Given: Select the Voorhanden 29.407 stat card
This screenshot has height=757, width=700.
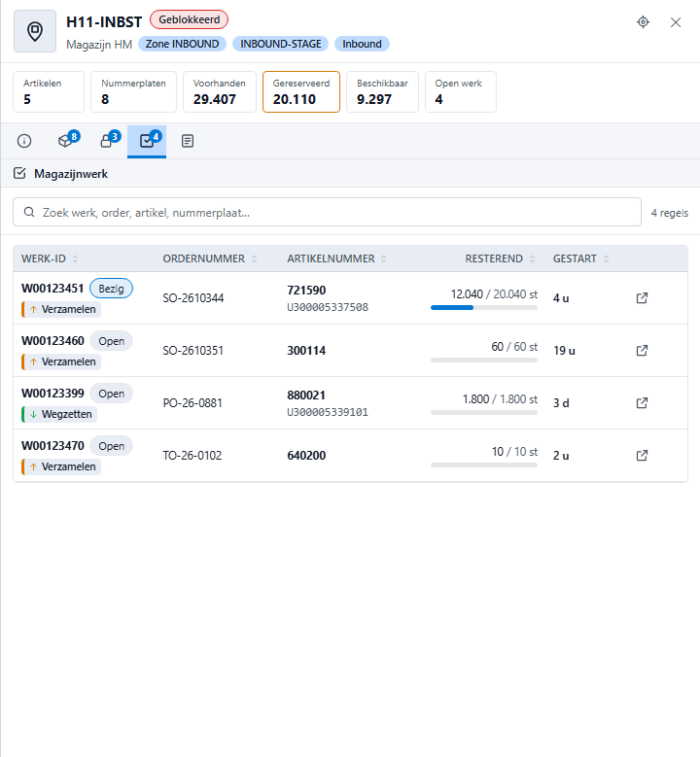Looking at the screenshot, I should tap(220, 91).
